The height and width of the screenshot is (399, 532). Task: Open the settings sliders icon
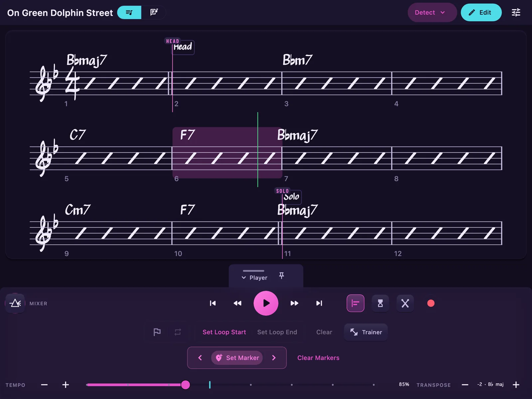coord(516,13)
